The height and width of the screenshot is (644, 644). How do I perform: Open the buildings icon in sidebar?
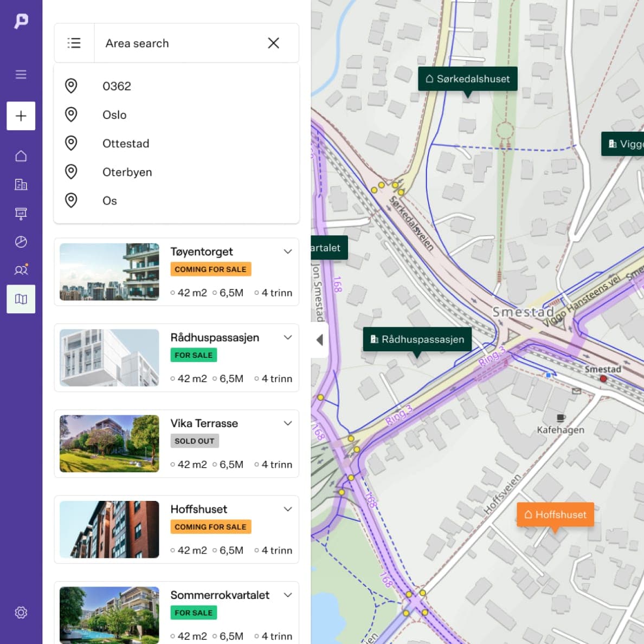pyautogui.click(x=21, y=185)
